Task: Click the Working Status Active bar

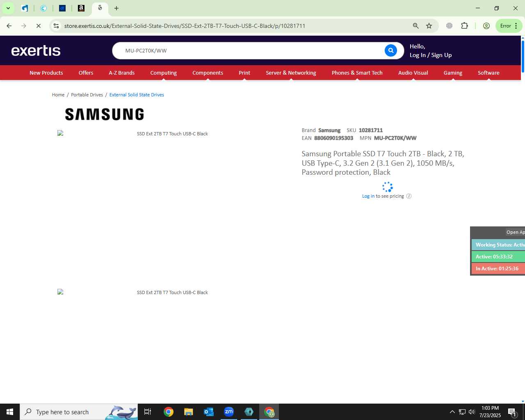Action: click(x=498, y=245)
